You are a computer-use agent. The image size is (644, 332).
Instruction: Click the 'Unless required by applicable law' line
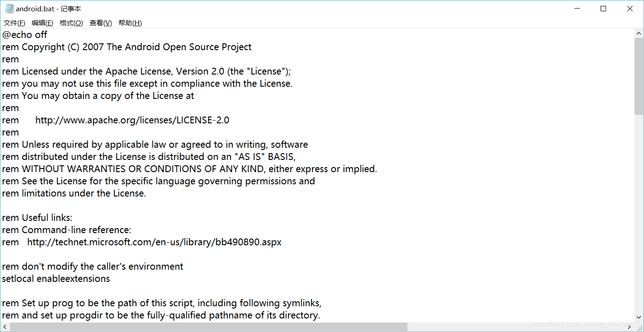pyautogui.click(x=155, y=145)
